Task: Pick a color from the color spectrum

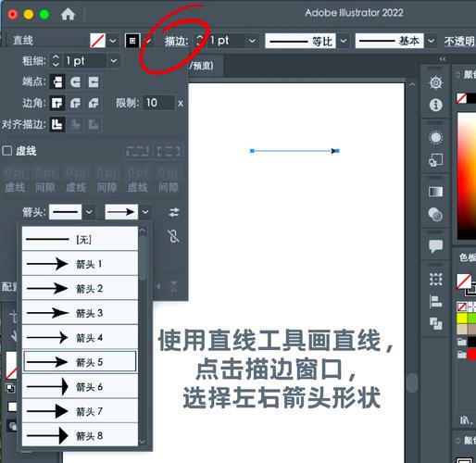Action: [467, 176]
